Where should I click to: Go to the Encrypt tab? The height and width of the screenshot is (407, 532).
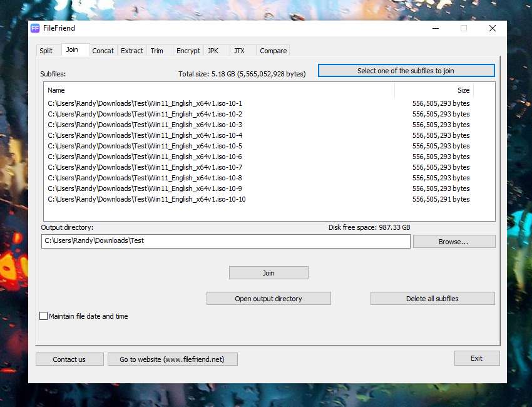pos(188,51)
